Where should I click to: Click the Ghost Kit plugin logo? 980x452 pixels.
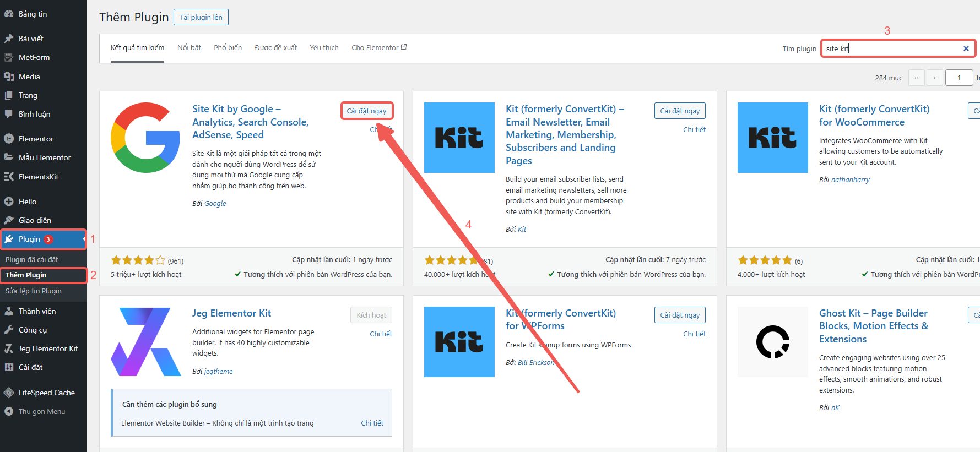772,342
